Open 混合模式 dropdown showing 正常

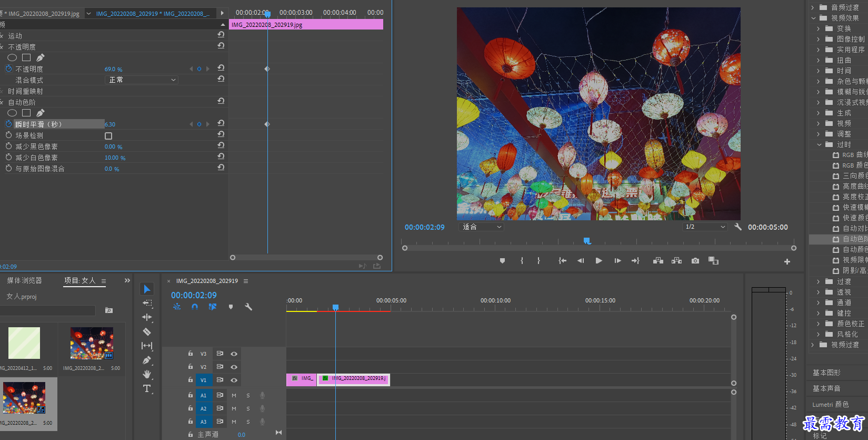point(142,80)
